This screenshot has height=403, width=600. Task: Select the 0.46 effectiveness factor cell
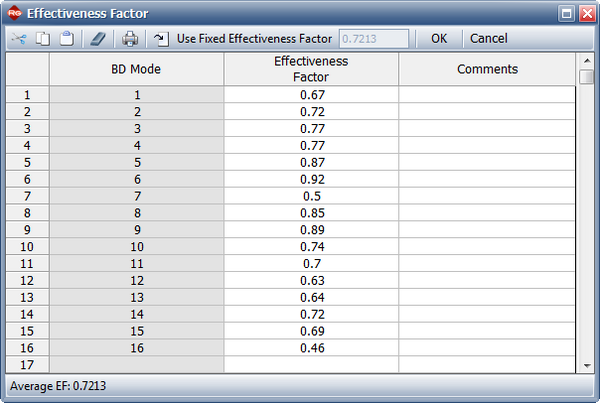pyautogui.click(x=311, y=348)
